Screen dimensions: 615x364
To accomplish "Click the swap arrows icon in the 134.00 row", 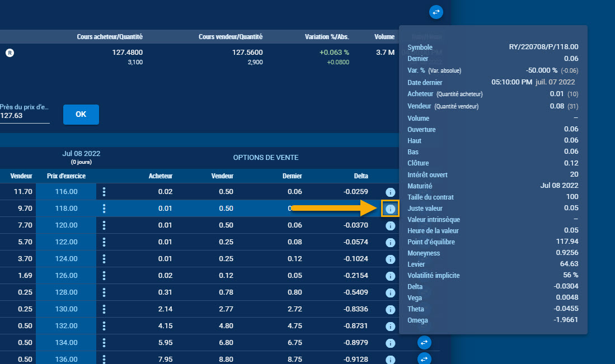I will point(424,342).
